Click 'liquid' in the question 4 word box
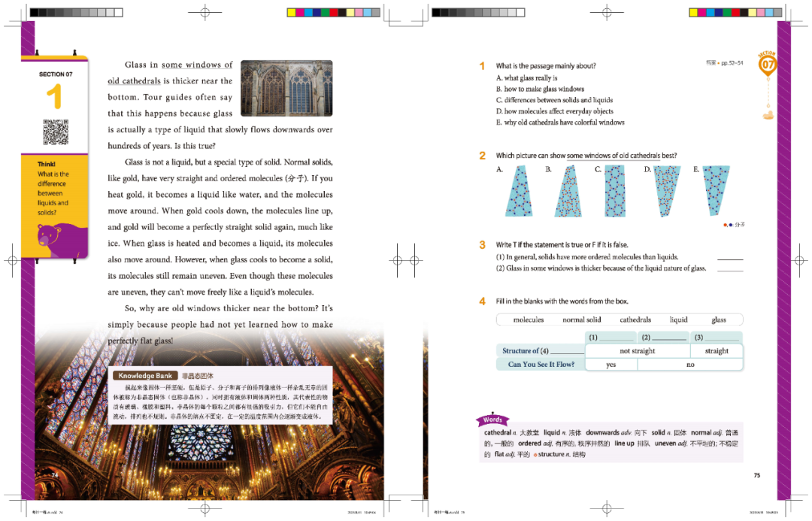812x521 pixels. [678, 320]
